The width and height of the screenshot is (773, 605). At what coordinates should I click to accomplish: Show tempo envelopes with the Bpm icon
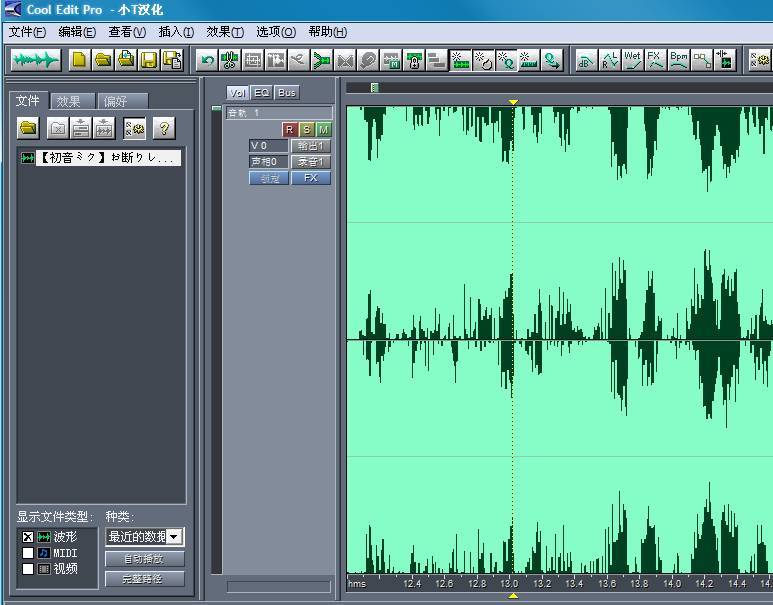click(679, 61)
